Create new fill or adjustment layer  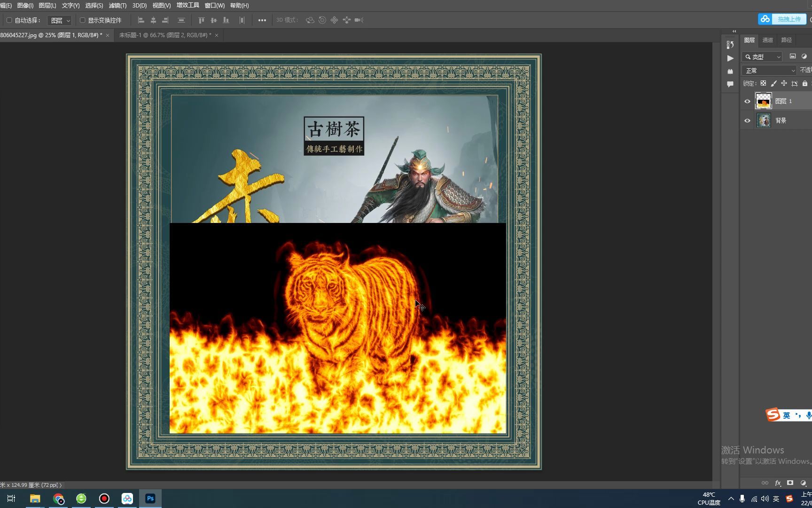[803, 483]
